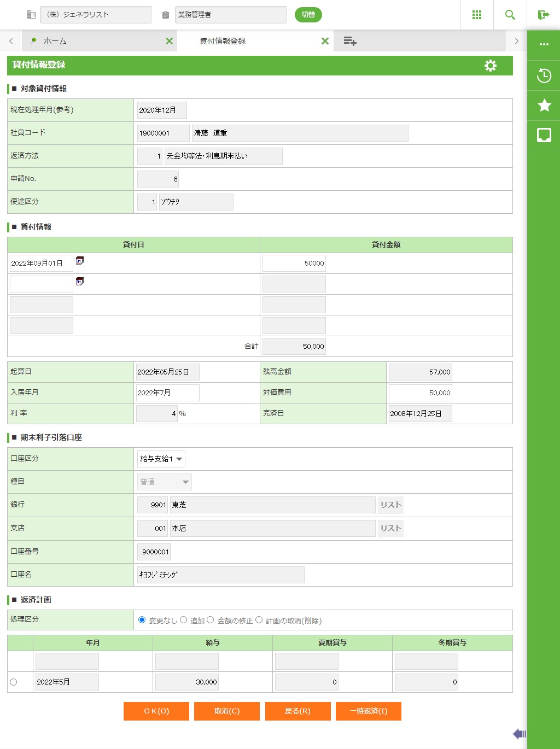Open the history clock icon in sidebar

pyautogui.click(x=544, y=75)
